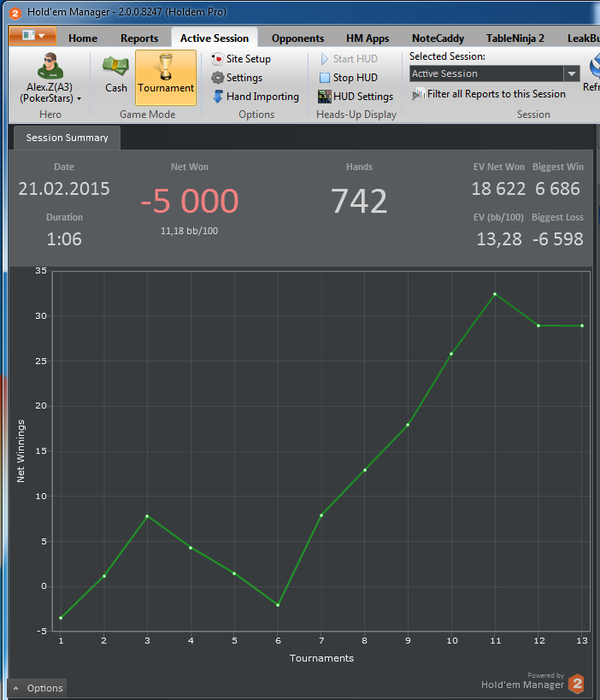
Task: Click the graph point at tournament 11
Action: point(495,294)
